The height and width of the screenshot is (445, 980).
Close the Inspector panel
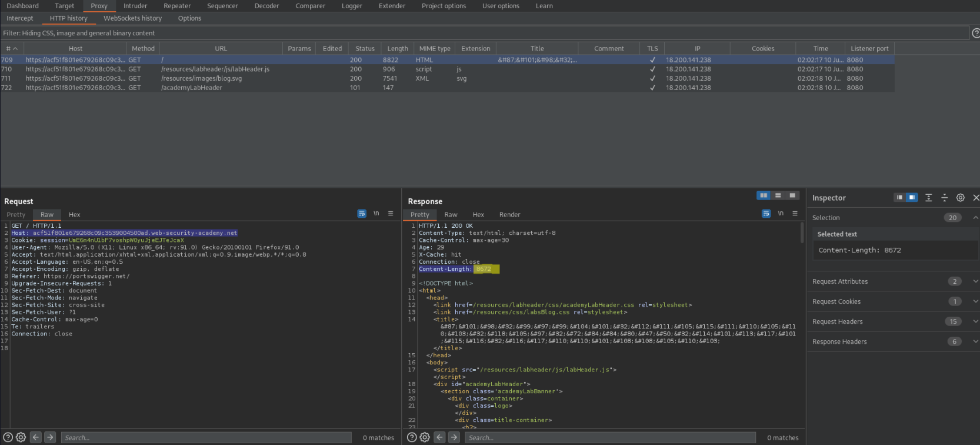(976, 198)
